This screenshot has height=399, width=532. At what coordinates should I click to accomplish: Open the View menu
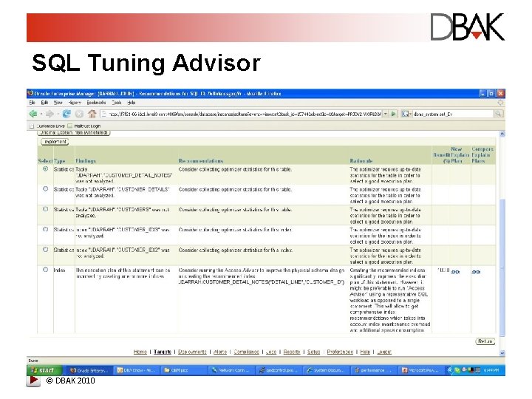[x=58, y=103]
